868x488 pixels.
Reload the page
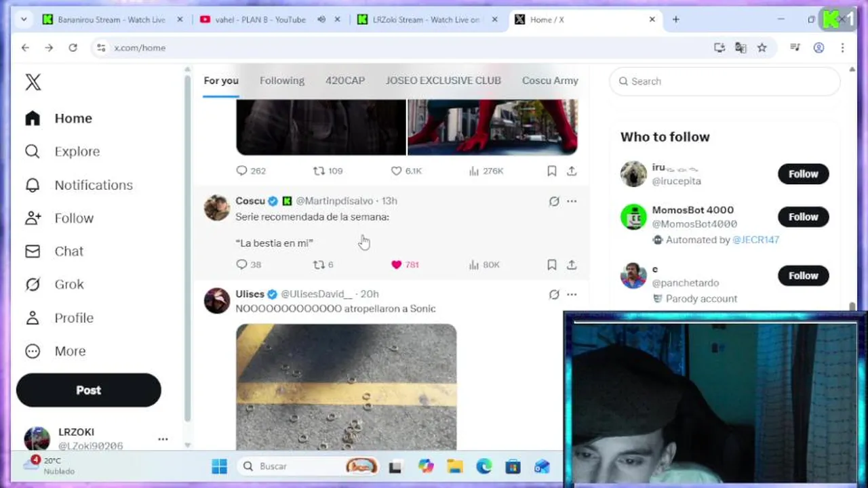tap(73, 47)
